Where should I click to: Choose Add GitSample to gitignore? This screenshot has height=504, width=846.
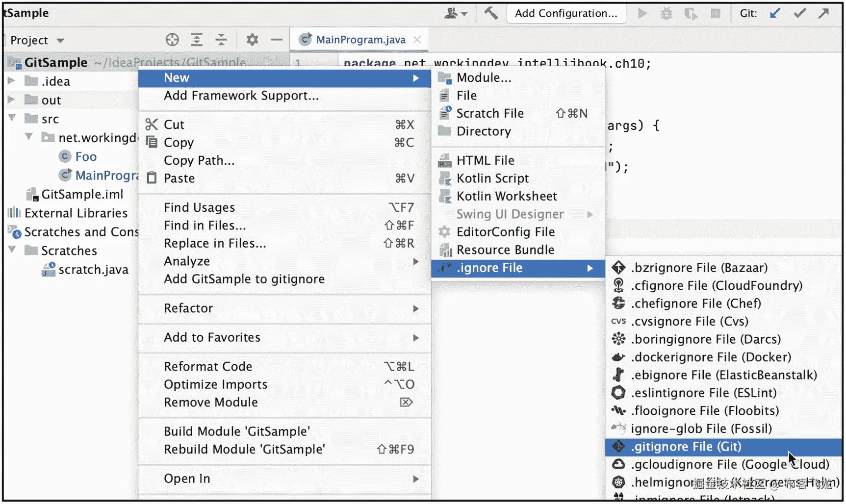pos(284,279)
